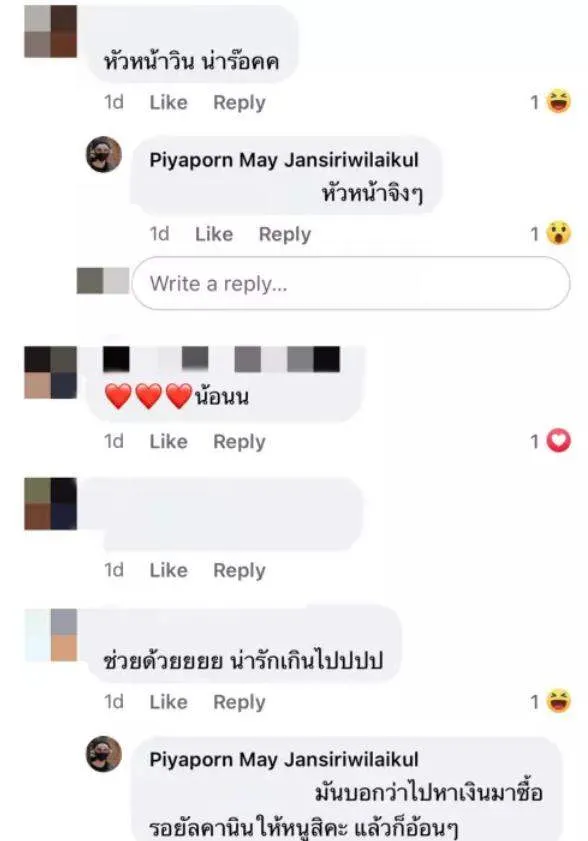
Task: Reply to the 'ช่วยด้วยยยย น่ารักเกินไปปปป' comment
Action: [x=239, y=702]
